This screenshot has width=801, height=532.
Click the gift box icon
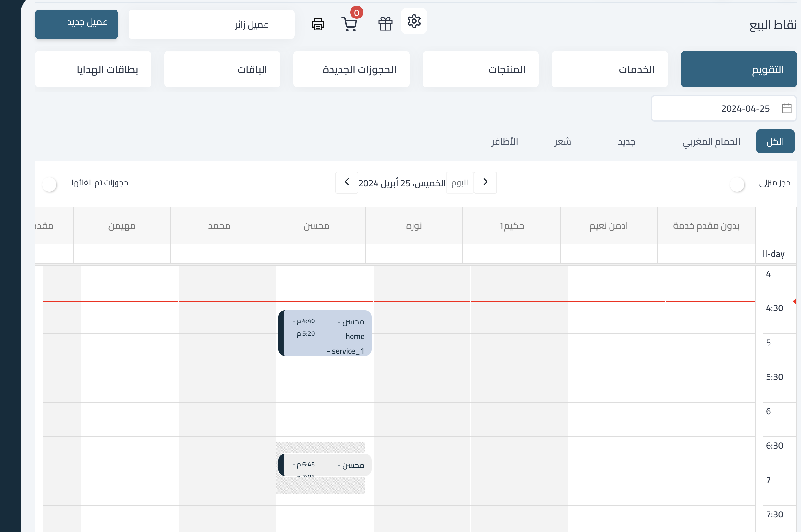(385, 24)
